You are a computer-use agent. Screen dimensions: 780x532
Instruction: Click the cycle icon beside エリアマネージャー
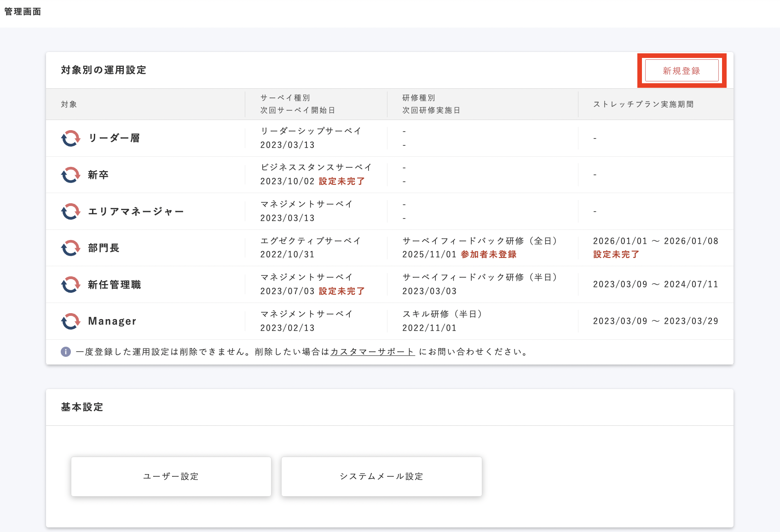click(x=71, y=212)
